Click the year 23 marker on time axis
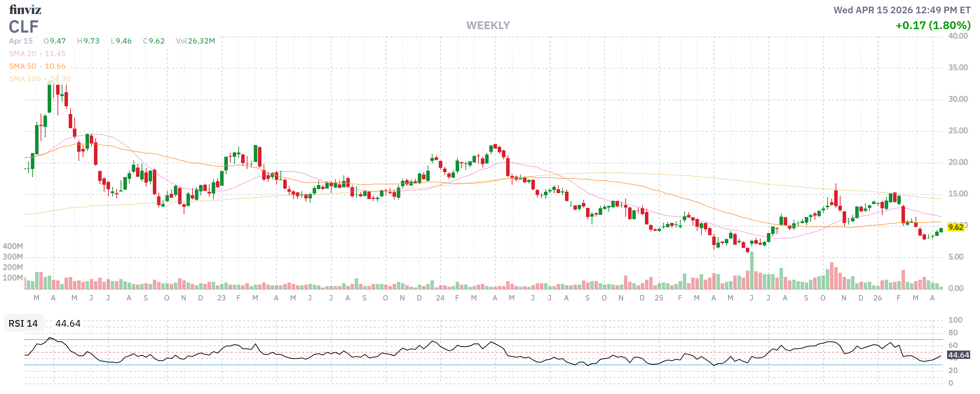The image size is (980, 394). [x=222, y=298]
